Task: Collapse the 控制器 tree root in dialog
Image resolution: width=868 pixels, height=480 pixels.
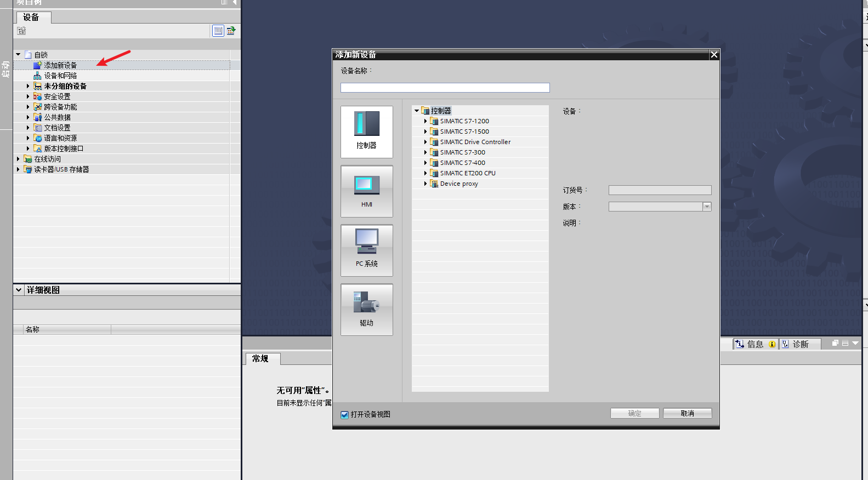Action: [x=417, y=111]
